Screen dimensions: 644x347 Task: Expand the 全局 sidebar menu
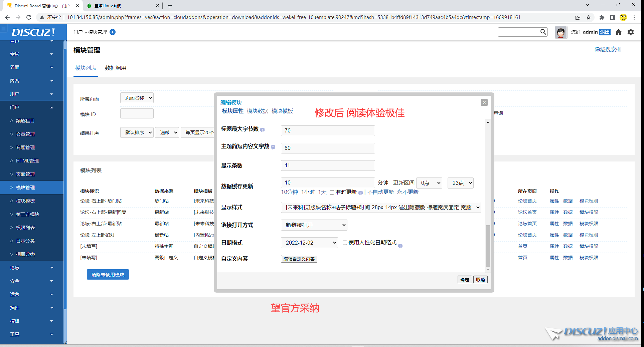tap(32, 54)
